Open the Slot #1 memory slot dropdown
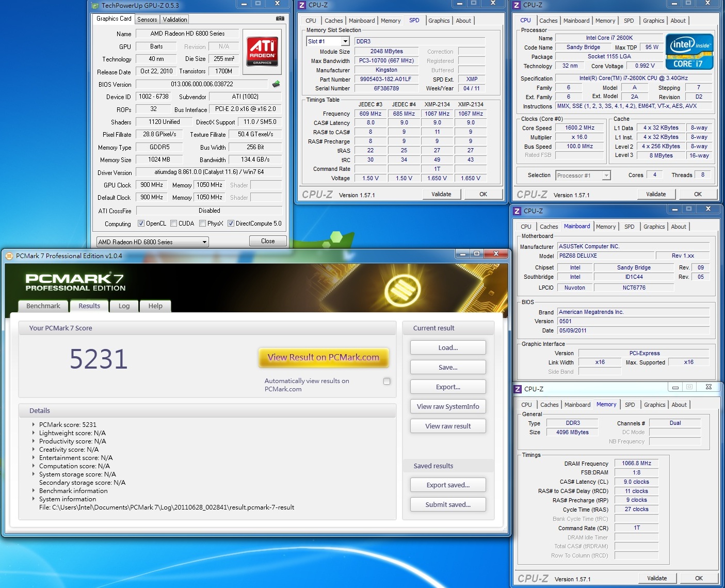 [x=345, y=41]
